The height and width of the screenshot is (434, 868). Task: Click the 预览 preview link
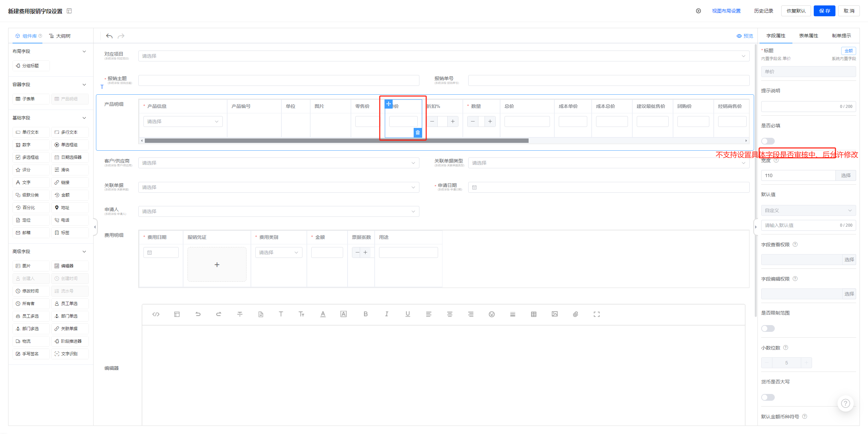(x=745, y=36)
